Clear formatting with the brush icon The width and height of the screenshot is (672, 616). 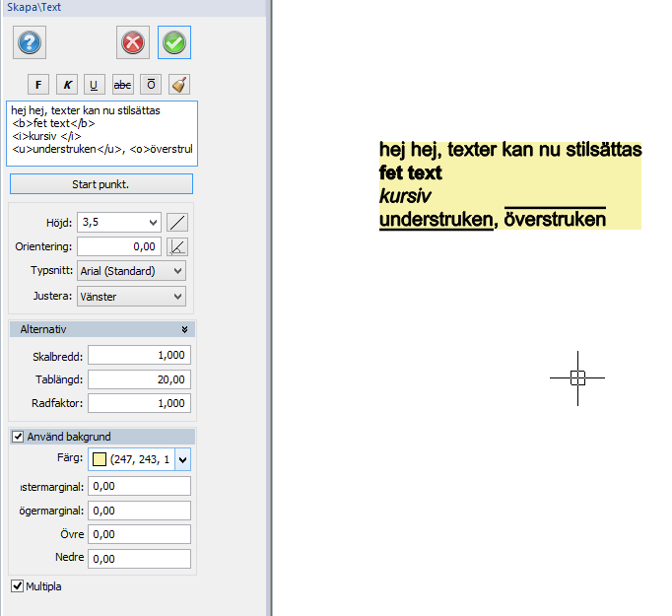click(179, 85)
